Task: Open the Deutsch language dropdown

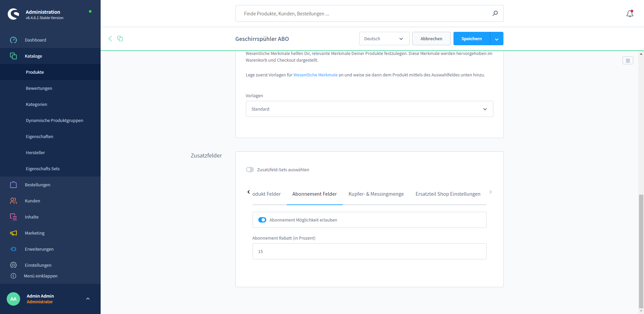Action: pyautogui.click(x=384, y=39)
